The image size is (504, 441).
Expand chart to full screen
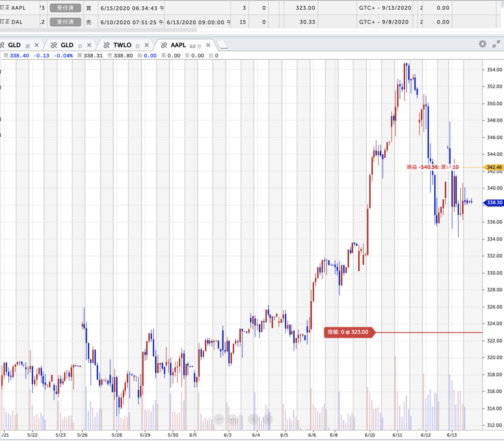tap(496, 44)
